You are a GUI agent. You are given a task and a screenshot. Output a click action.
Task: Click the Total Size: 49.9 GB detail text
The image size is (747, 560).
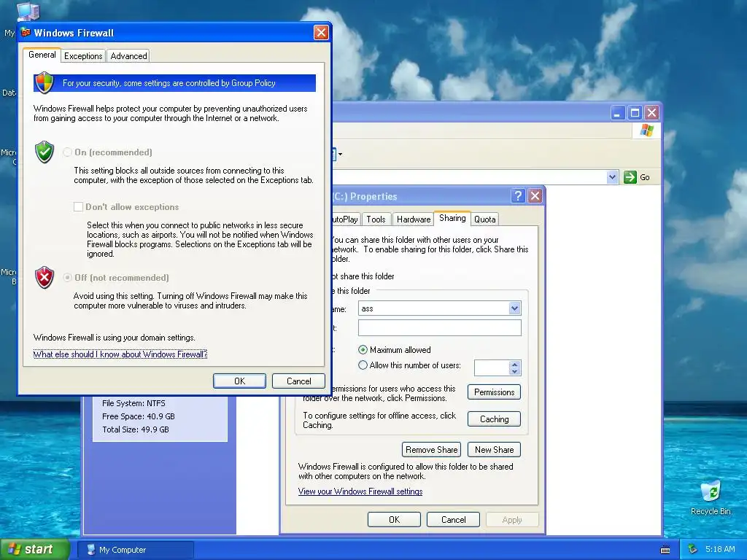pos(135,429)
